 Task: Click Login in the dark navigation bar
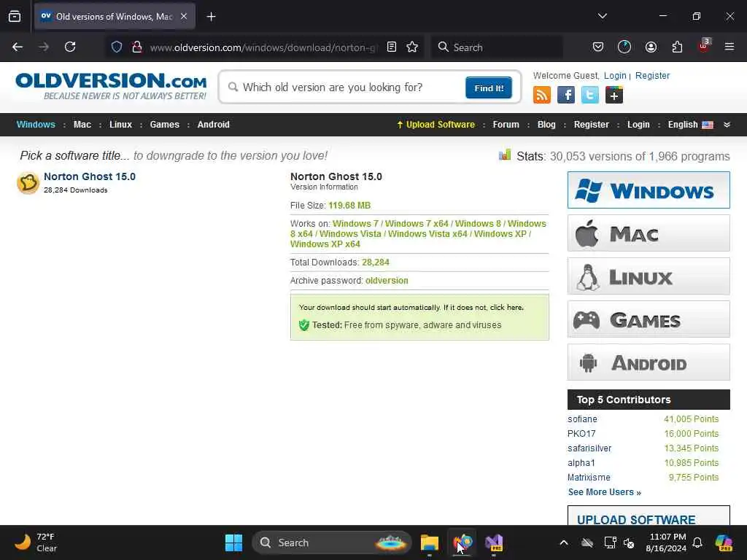click(638, 125)
